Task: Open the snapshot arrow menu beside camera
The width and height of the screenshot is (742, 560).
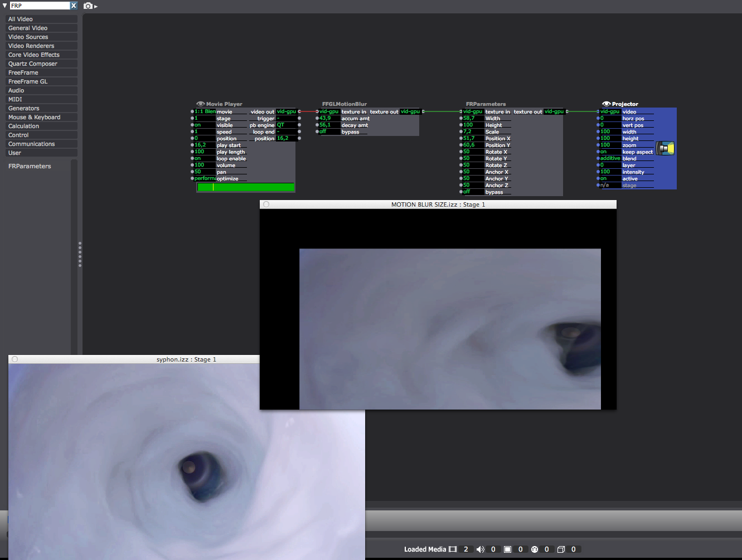Action: click(96, 7)
